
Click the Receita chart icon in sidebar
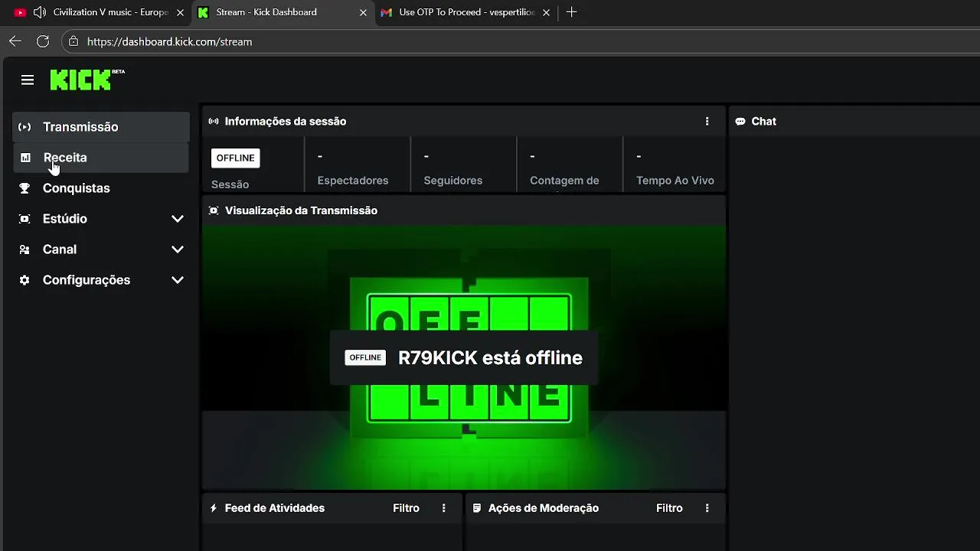coord(25,158)
